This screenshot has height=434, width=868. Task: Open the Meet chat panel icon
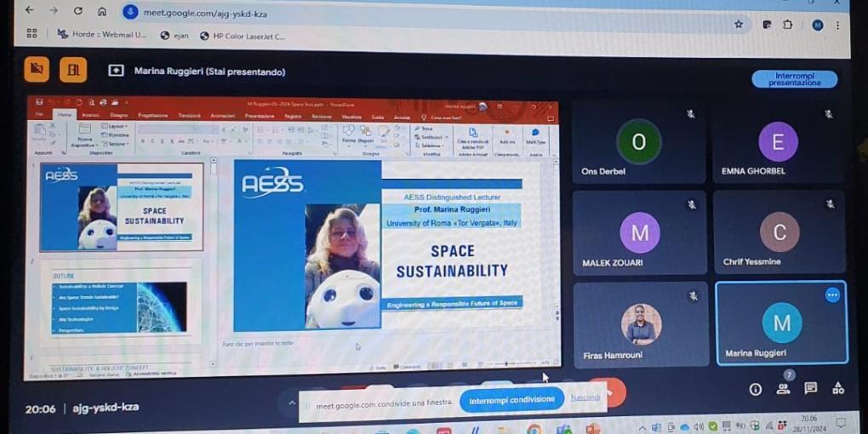(x=810, y=389)
